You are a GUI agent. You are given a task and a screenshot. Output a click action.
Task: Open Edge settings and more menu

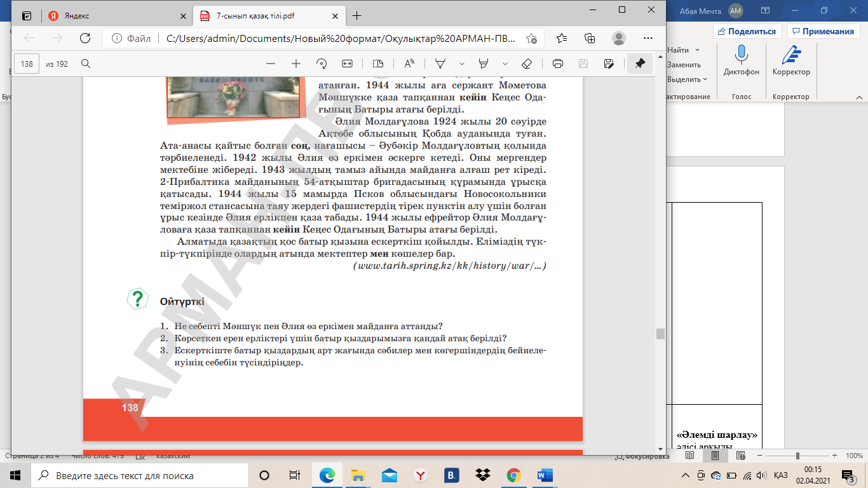click(x=648, y=38)
